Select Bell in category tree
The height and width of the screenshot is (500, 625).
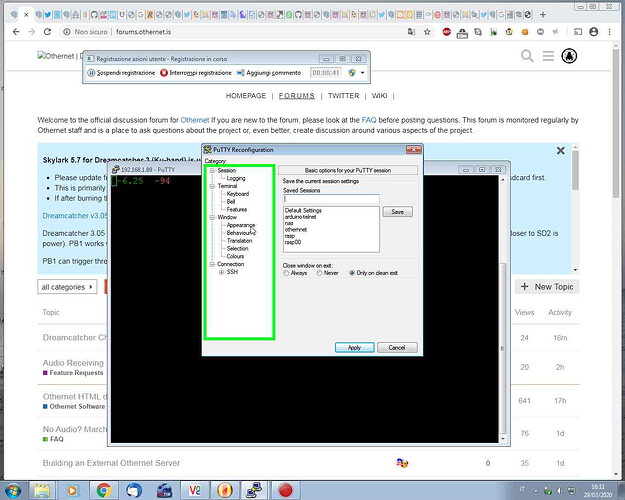231,202
